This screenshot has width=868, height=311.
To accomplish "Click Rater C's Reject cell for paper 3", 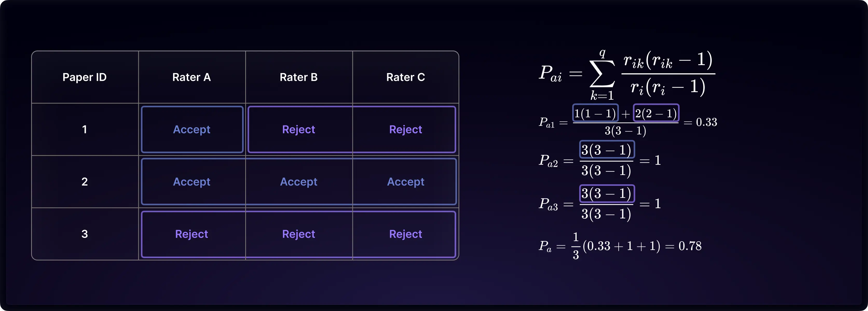I will 406,234.
